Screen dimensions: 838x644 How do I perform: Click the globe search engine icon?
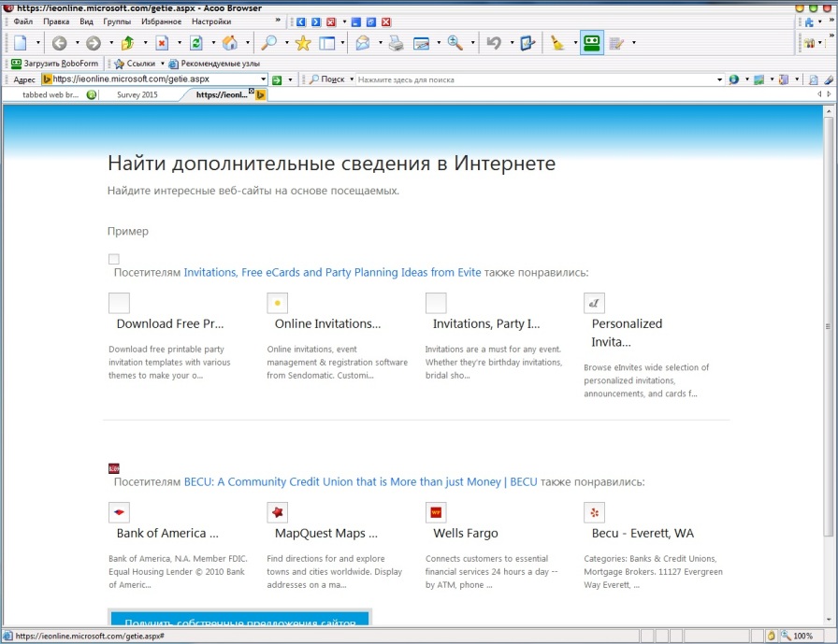coord(734,79)
